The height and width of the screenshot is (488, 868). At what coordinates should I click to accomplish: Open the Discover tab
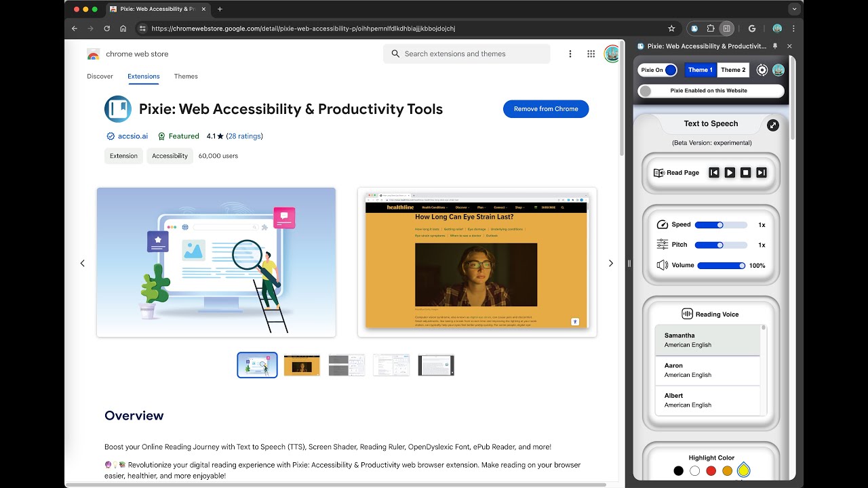[x=100, y=77]
